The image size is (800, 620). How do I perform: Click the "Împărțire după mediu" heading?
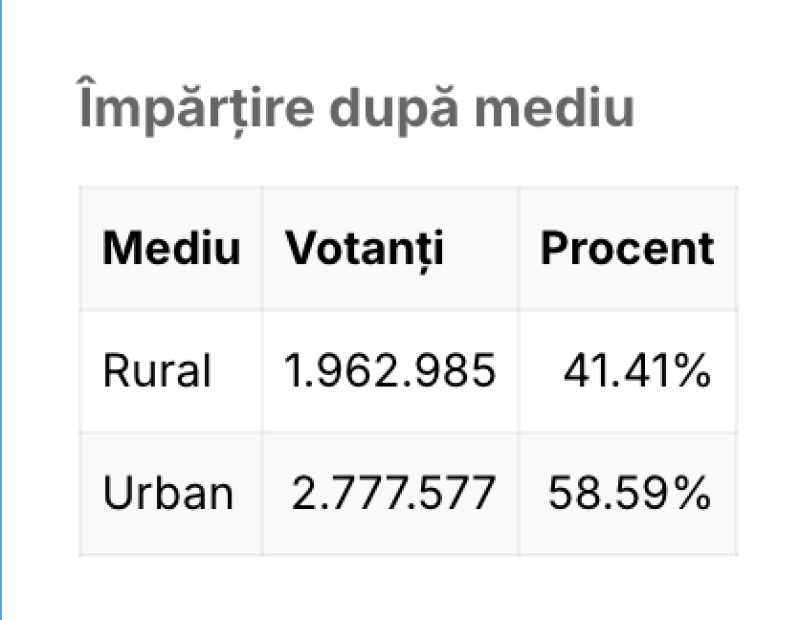click(x=356, y=106)
